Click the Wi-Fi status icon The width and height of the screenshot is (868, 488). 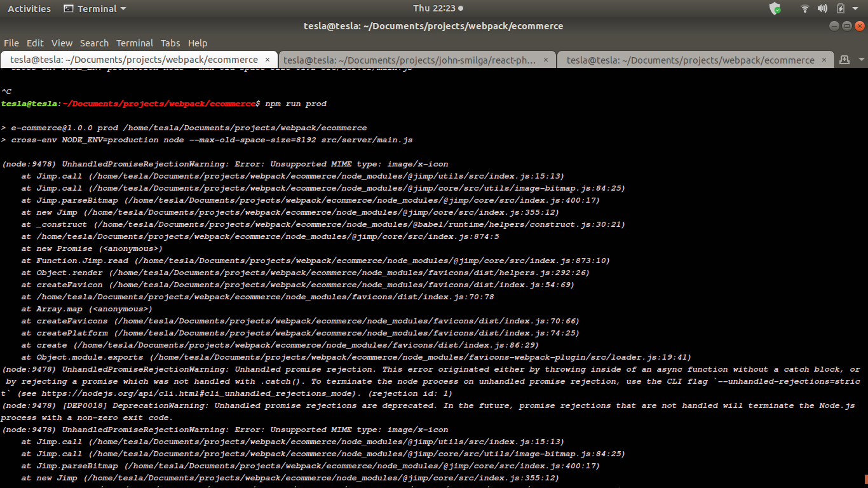click(804, 8)
